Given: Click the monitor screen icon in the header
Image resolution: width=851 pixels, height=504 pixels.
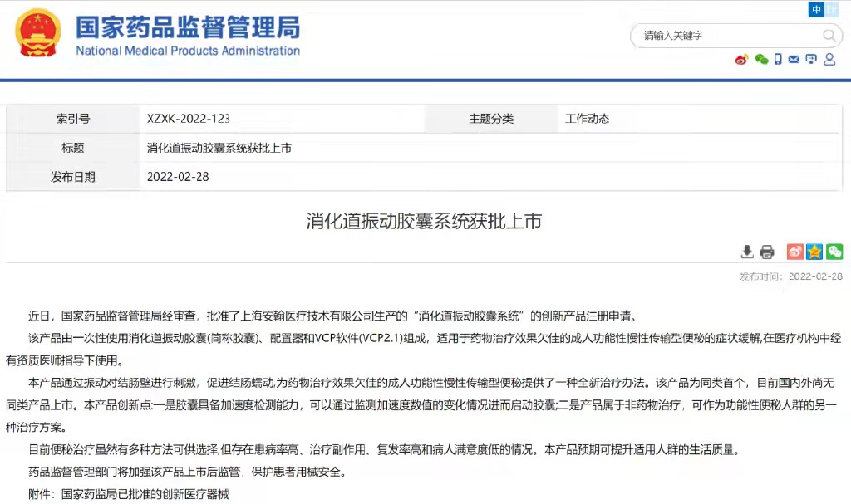Looking at the screenshot, I should click(x=810, y=60).
